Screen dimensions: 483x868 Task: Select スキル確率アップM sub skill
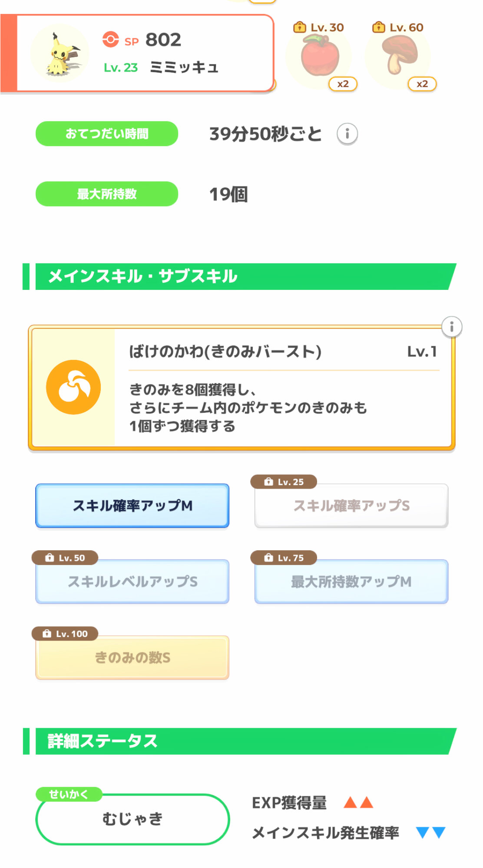(x=132, y=506)
